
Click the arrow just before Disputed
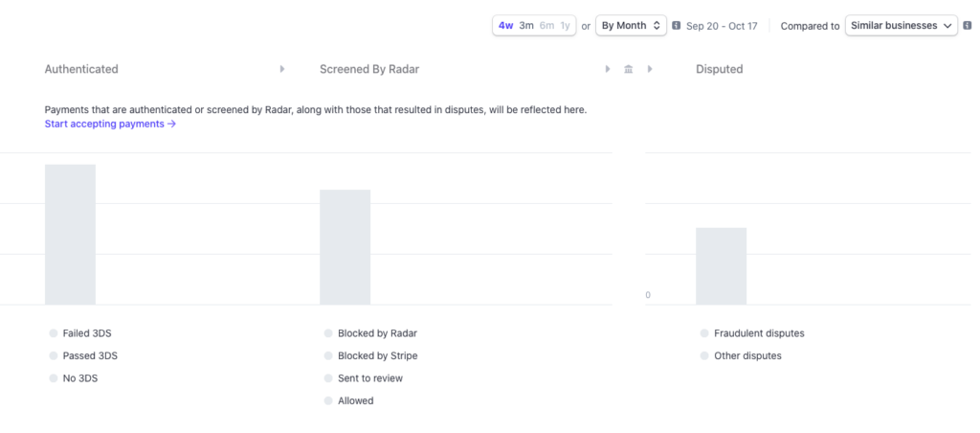pyautogui.click(x=650, y=69)
